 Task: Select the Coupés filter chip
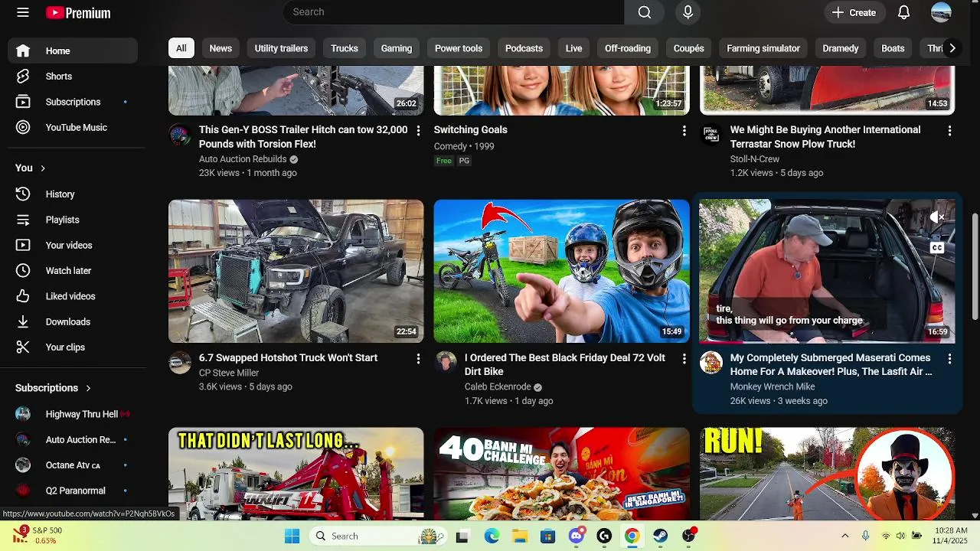689,48
